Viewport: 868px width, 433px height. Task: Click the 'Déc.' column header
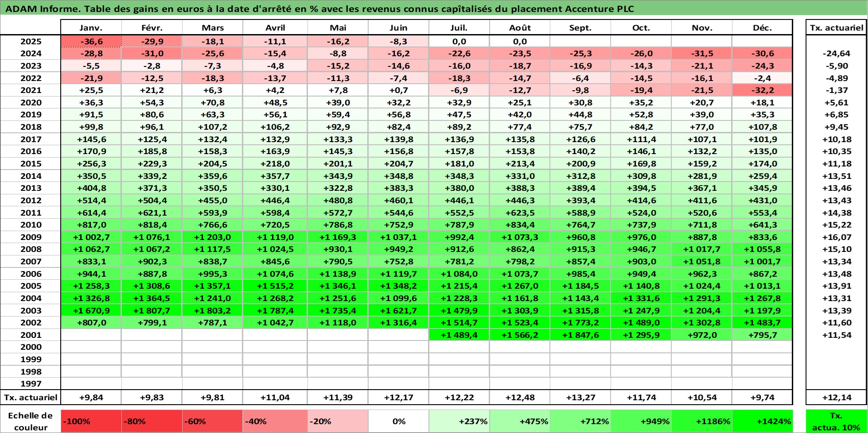(x=762, y=27)
